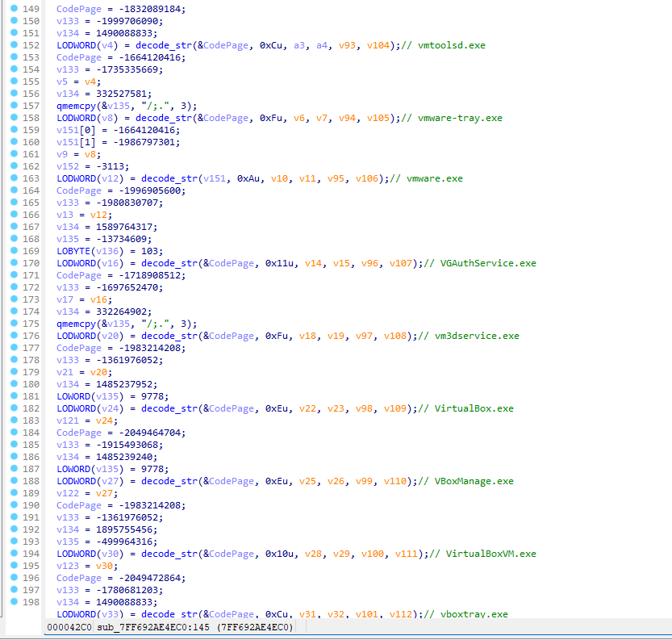Click v104 argument on line 152

pyautogui.click(x=378, y=45)
